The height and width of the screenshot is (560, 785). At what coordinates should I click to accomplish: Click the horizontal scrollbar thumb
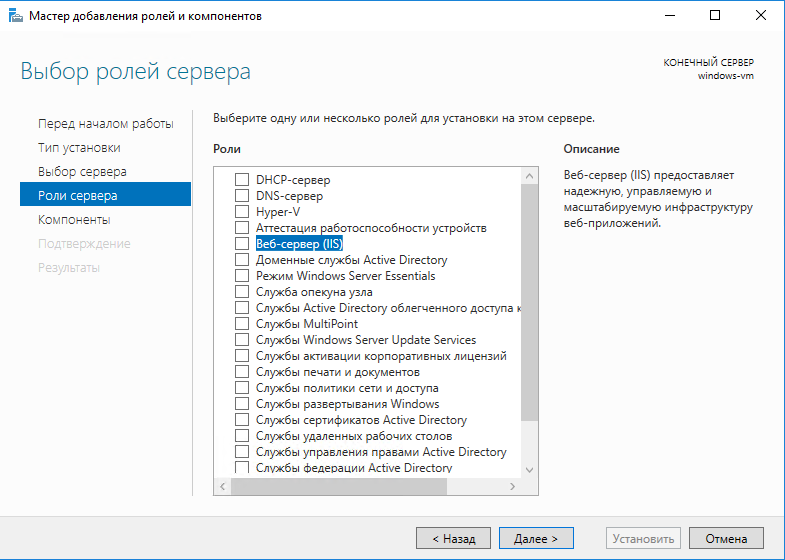tap(339, 486)
